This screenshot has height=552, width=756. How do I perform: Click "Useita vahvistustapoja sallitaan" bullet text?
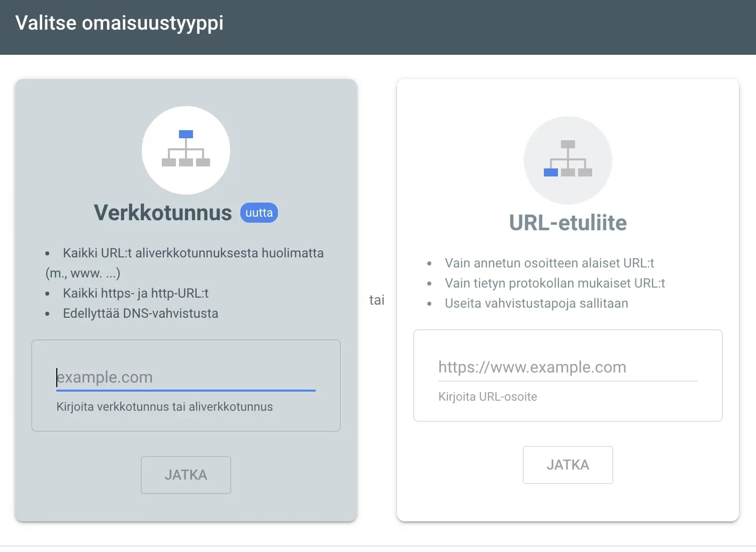536,303
